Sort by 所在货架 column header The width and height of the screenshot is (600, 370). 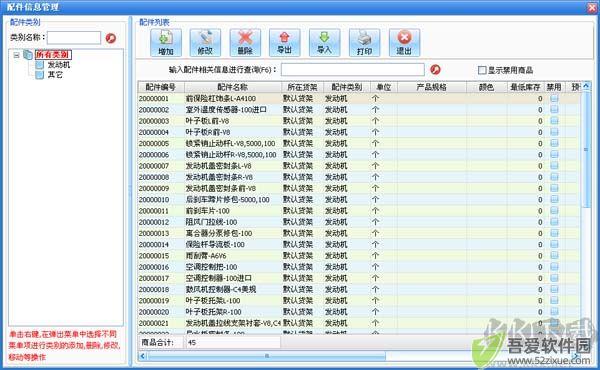tap(302, 87)
